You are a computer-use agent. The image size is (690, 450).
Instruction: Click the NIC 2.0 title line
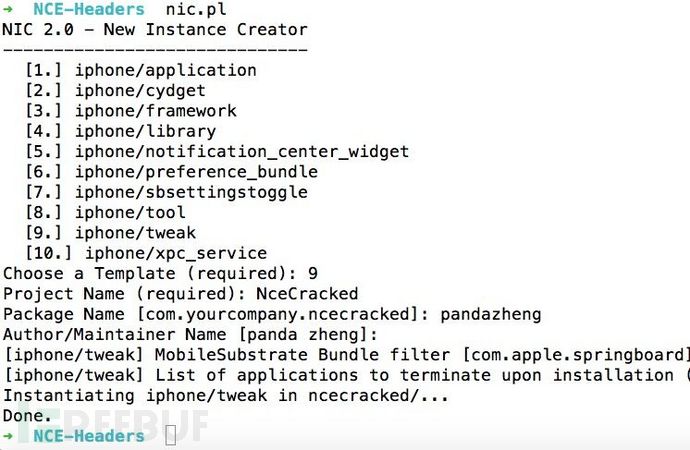(155, 29)
